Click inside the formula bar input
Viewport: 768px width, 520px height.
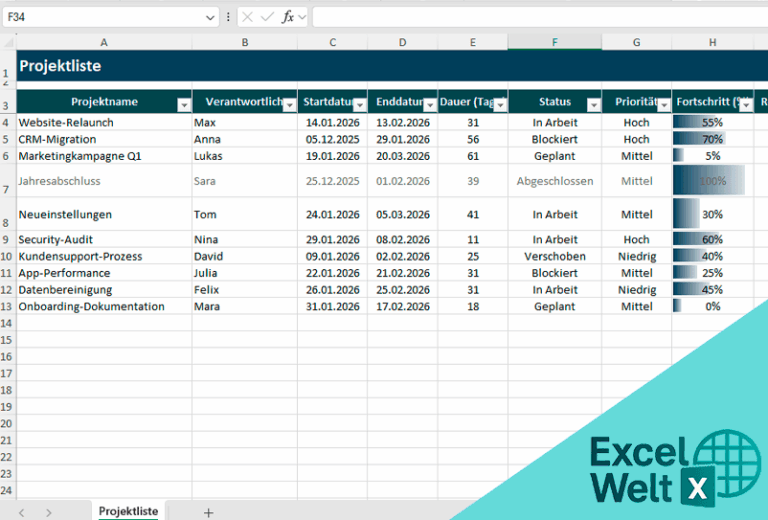pyautogui.click(x=540, y=17)
